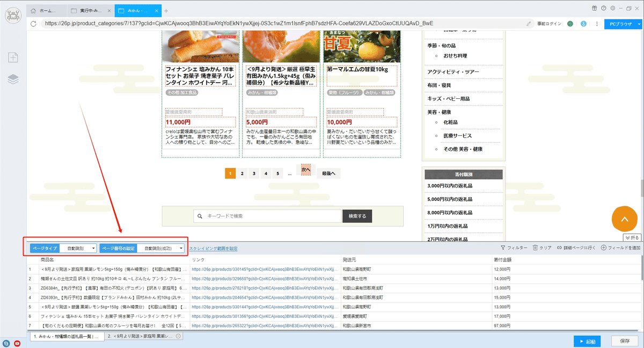Open the ページタイプ 自動識別 dropdown
The height and width of the screenshot is (348, 644).
click(78, 248)
